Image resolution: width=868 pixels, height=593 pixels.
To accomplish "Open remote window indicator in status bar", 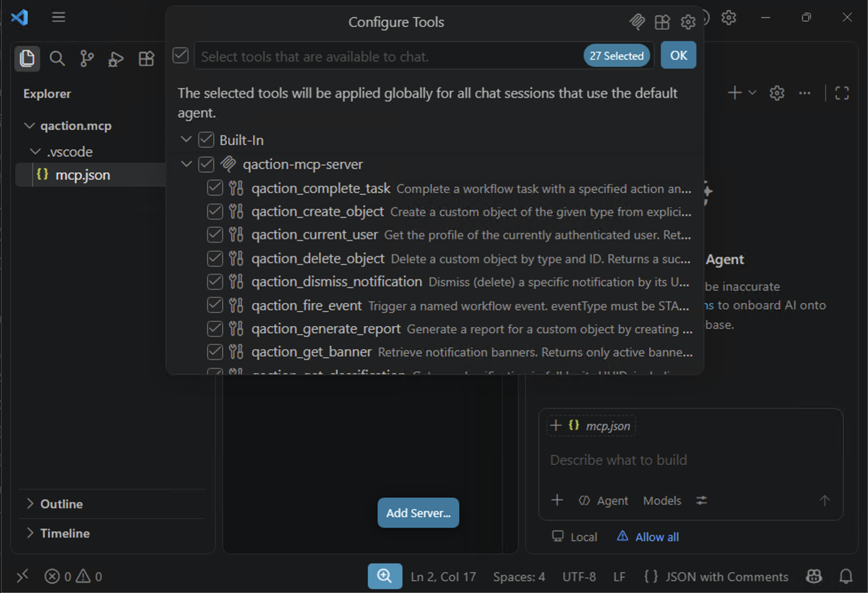I will point(23,576).
